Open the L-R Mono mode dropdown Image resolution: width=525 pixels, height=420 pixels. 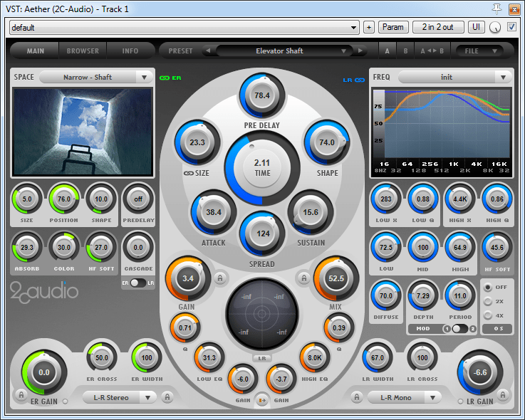[405, 398]
